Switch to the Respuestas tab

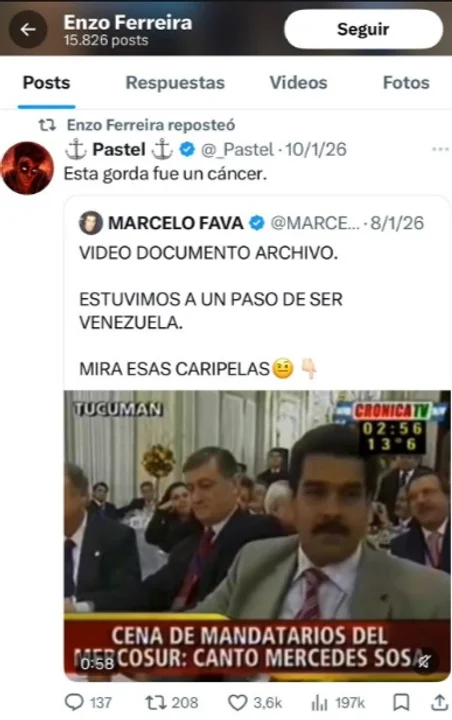click(x=175, y=83)
